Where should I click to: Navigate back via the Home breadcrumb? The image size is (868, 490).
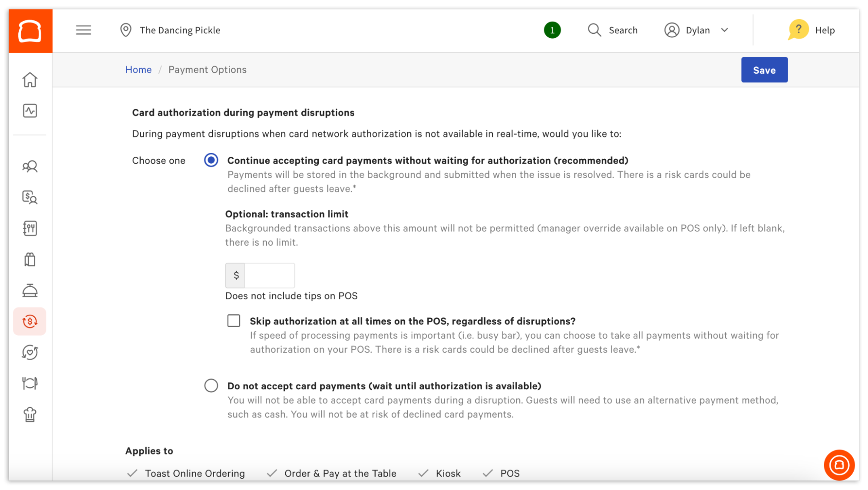[x=138, y=69]
